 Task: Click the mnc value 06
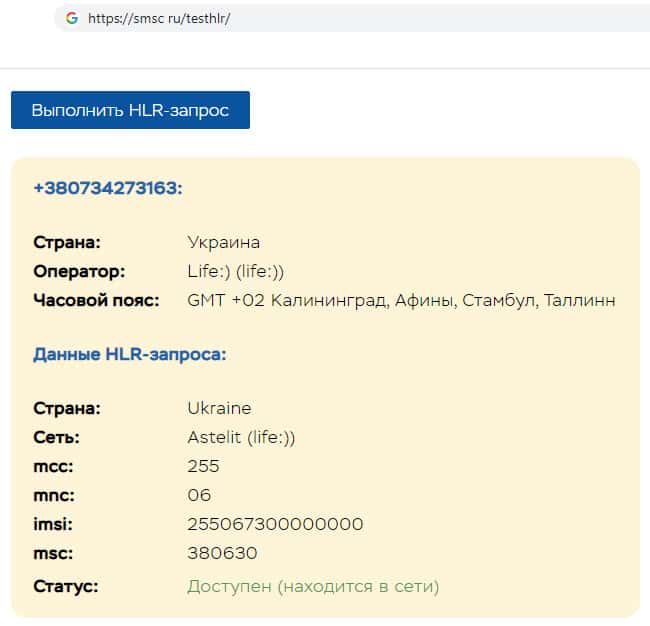199,495
